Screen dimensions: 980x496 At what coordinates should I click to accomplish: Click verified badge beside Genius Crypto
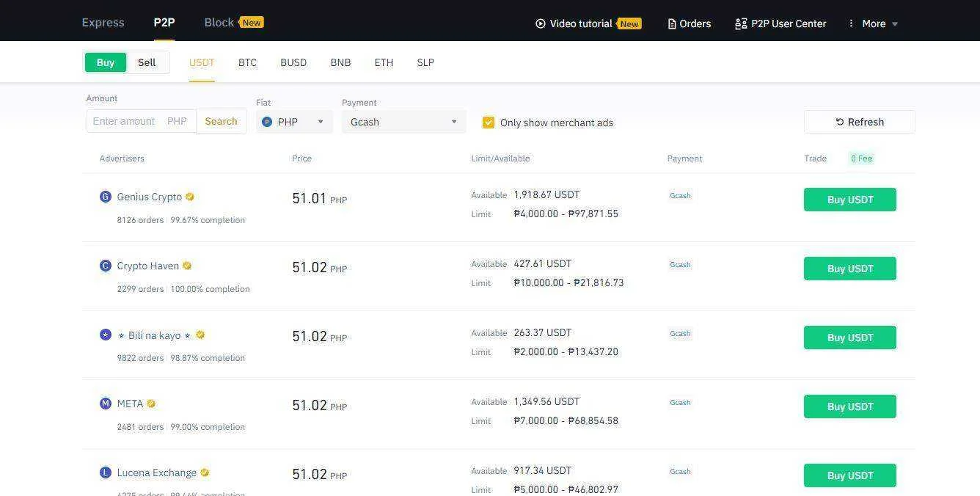pos(190,197)
